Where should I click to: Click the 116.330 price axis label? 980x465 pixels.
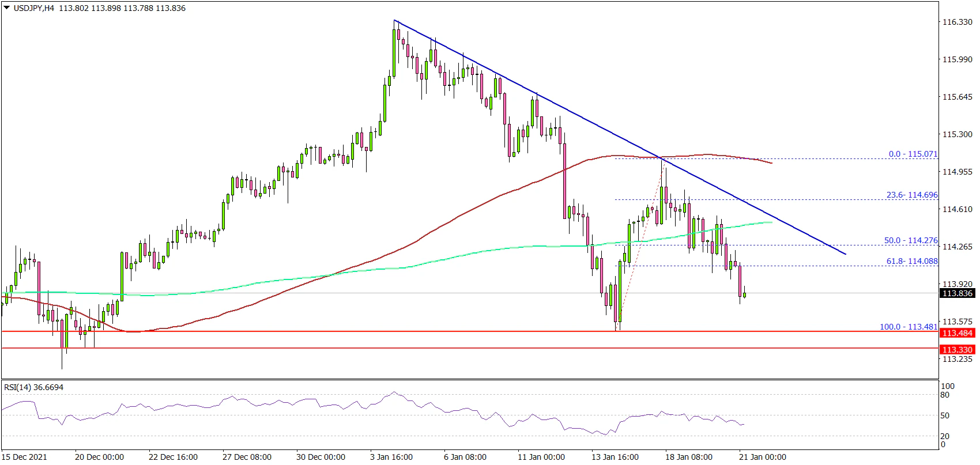[957, 22]
